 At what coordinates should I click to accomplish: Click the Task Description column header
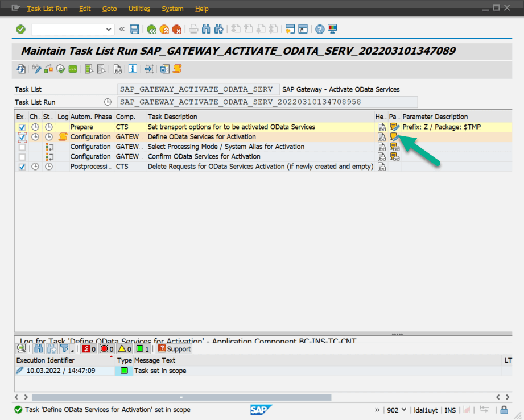coord(261,117)
